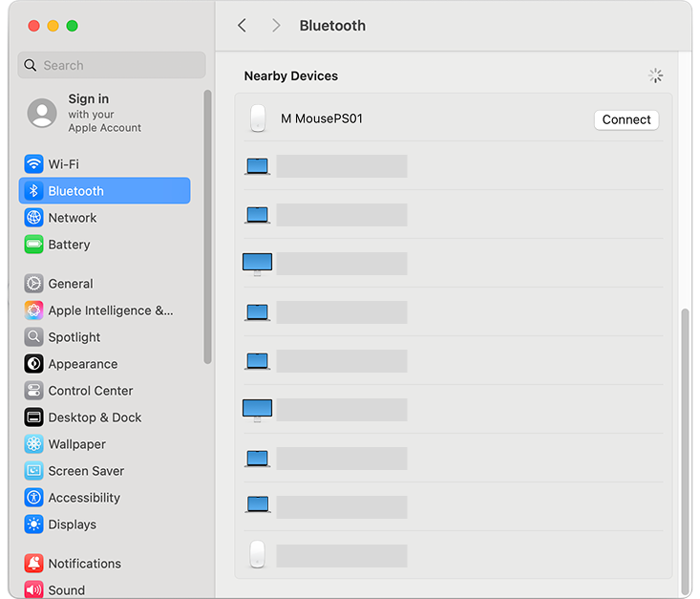Select the Notifications bell icon
This screenshot has width=700, height=599.
tap(34, 564)
